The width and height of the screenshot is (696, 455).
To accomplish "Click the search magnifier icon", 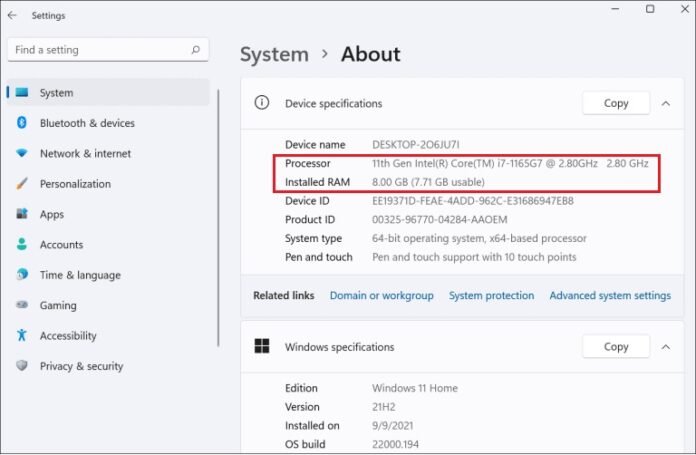I will coord(195,50).
